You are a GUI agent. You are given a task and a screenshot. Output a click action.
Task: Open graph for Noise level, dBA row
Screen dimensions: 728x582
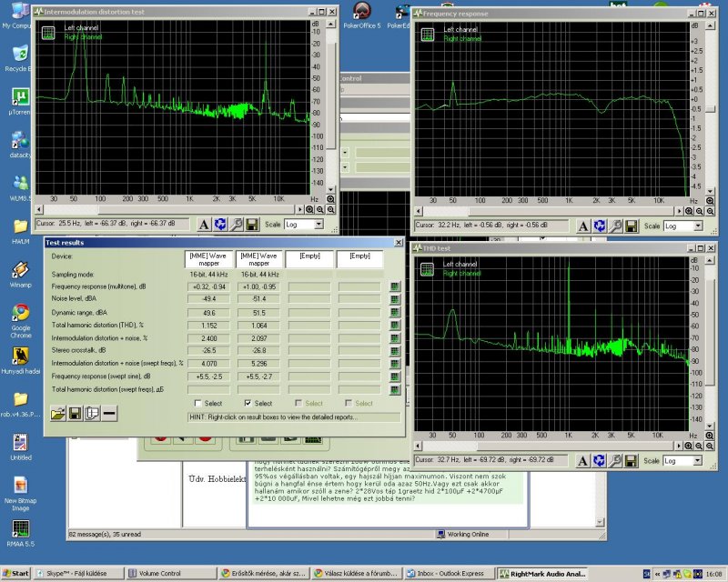[395, 299]
